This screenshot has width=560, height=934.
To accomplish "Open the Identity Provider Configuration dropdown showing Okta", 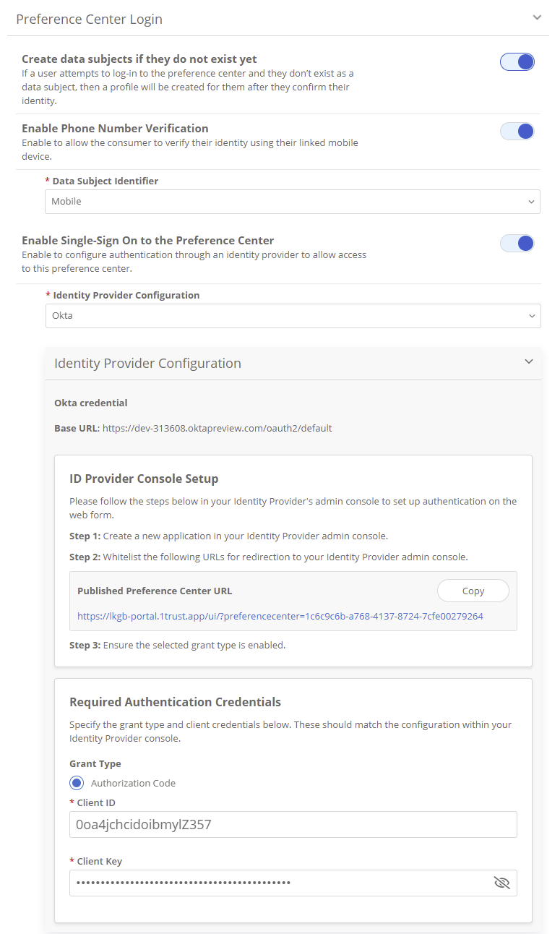I will [x=293, y=316].
